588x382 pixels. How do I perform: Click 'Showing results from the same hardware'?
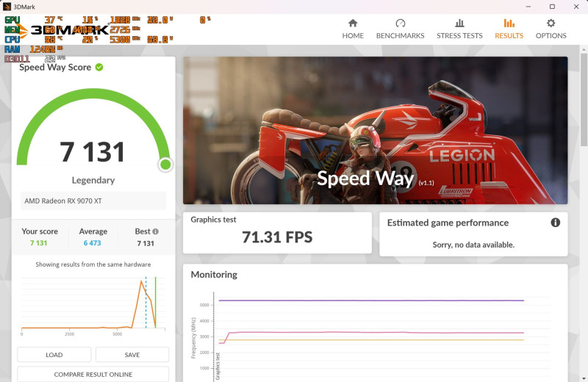tap(93, 264)
